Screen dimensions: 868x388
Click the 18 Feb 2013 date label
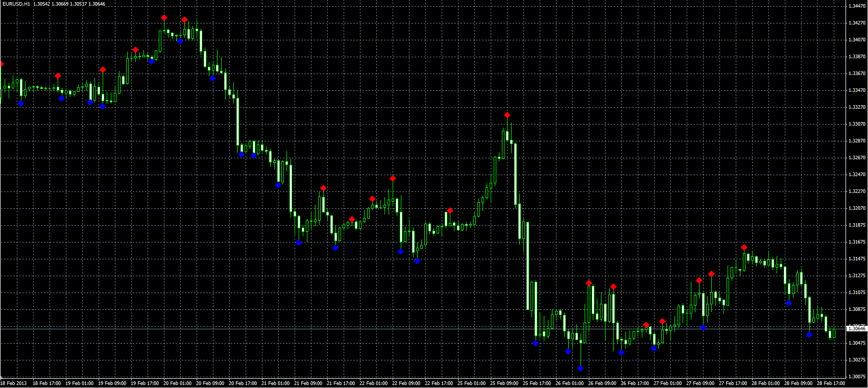point(14,383)
